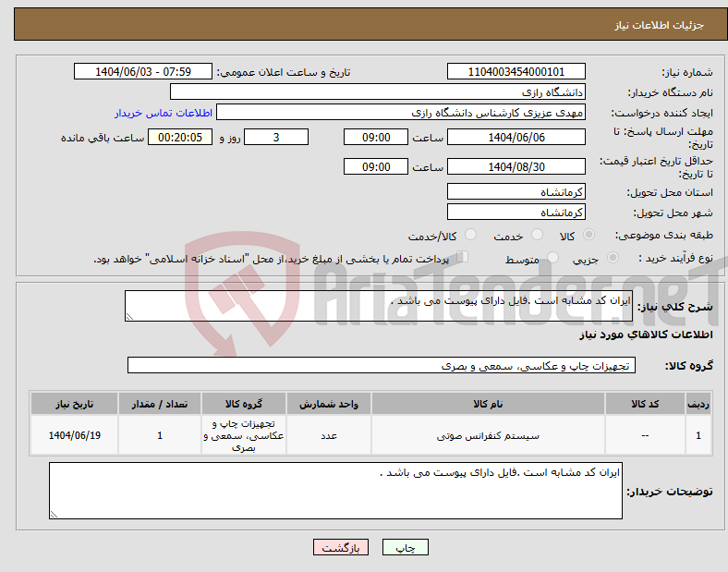
Task: Click the item name سیستم کنفرانس صوتی
Action: pyautogui.click(x=488, y=436)
